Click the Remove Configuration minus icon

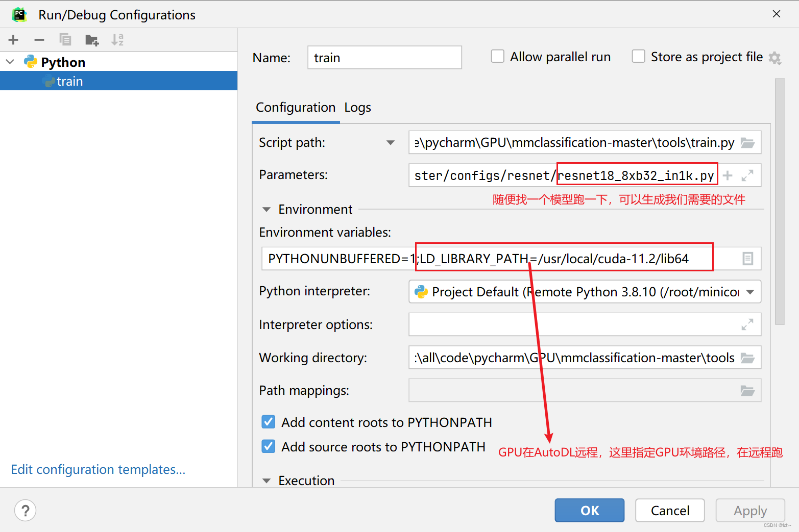[x=39, y=40]
